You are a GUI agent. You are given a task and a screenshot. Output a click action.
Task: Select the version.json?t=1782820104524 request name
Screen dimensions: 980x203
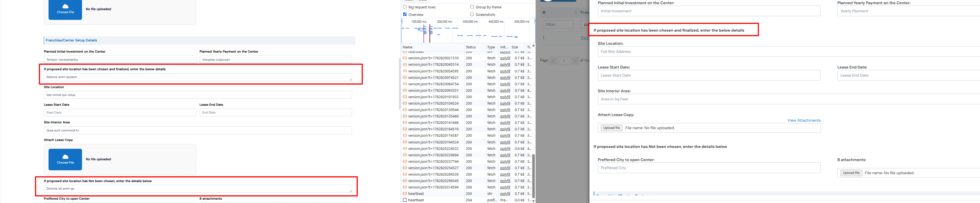[x=433, y=103]
